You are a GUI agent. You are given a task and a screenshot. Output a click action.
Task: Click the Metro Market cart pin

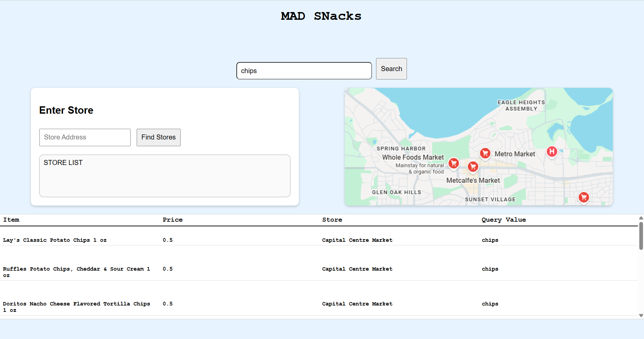485,153
